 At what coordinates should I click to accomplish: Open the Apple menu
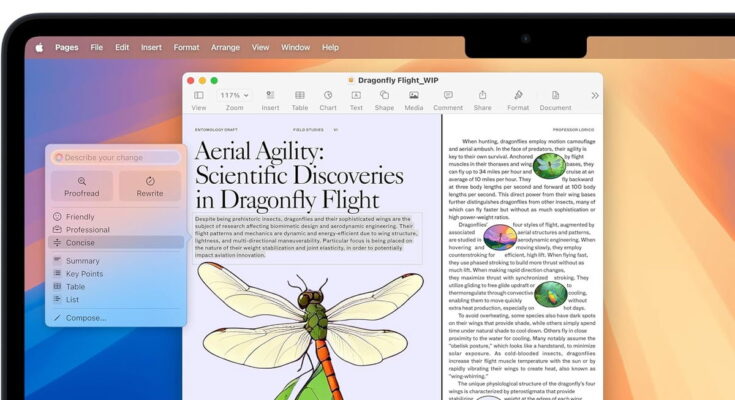tap(39, 47)
